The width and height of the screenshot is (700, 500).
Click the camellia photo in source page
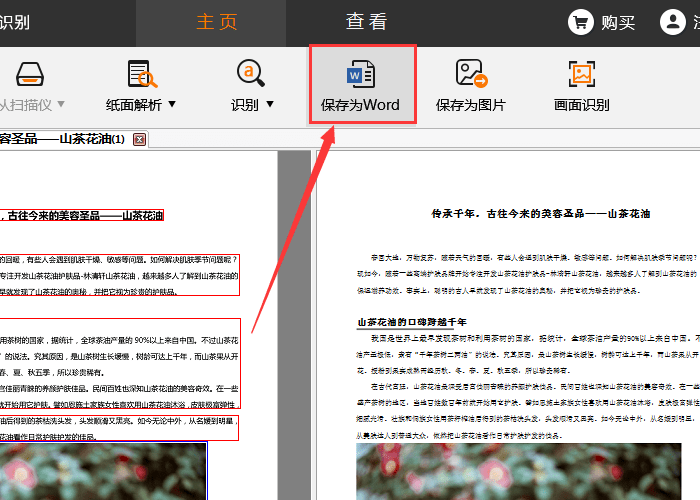(104, 471)
